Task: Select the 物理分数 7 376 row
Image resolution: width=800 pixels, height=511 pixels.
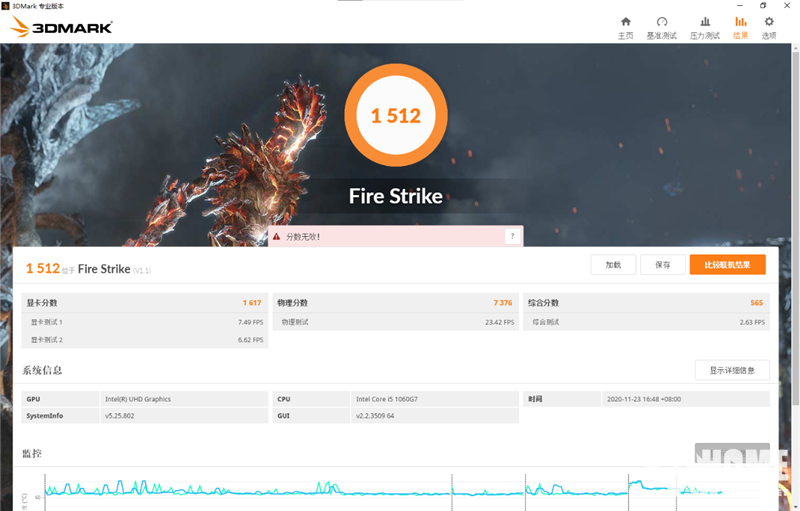Action: pyautogui.click(x=395, y=303)
